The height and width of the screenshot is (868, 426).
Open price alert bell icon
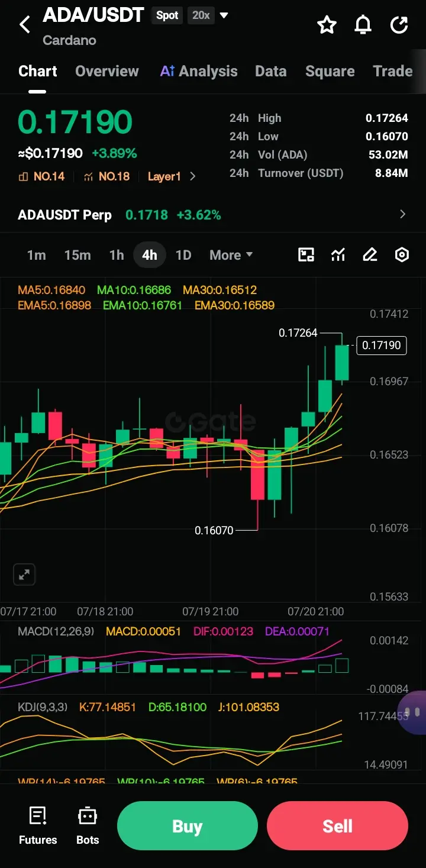click(363, 25)
